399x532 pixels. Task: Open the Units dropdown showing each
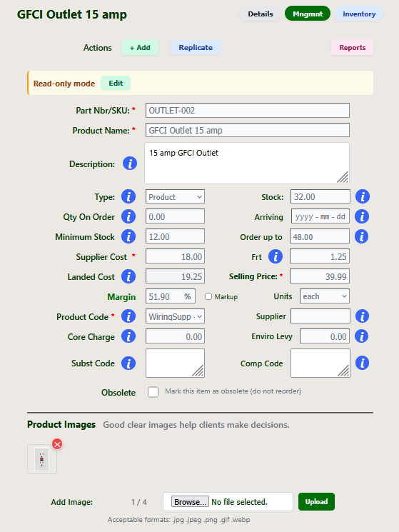click(x=325, y=296)
